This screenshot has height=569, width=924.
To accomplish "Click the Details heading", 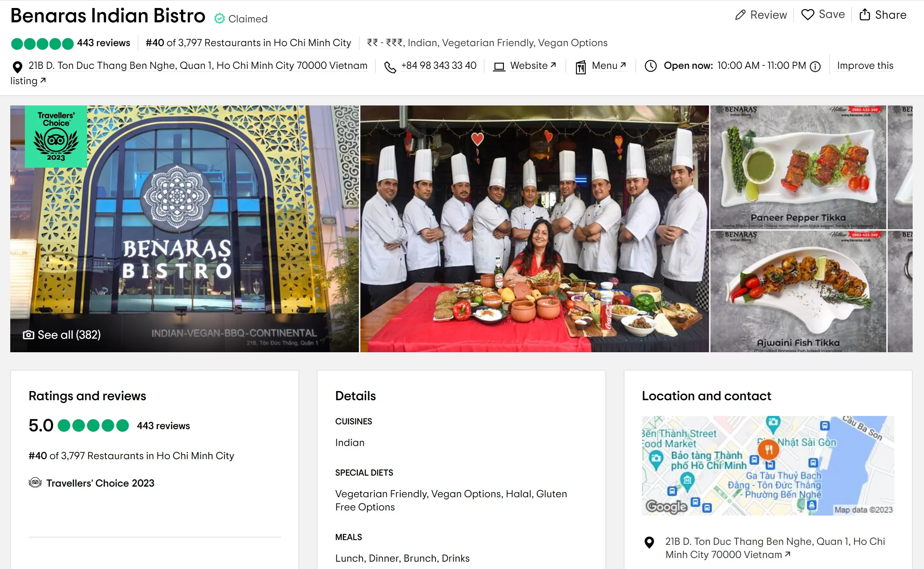I will (x=355, y=396).
